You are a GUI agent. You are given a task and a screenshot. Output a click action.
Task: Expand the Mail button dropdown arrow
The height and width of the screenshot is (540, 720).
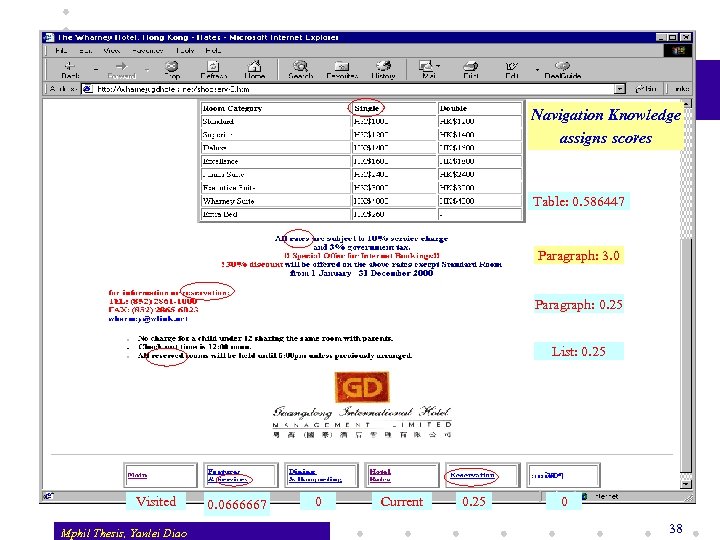(439, 66)
